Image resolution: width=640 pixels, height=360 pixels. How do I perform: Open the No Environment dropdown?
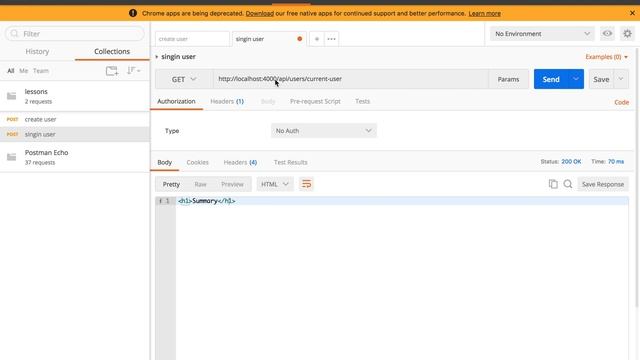(x=542, y=34)
